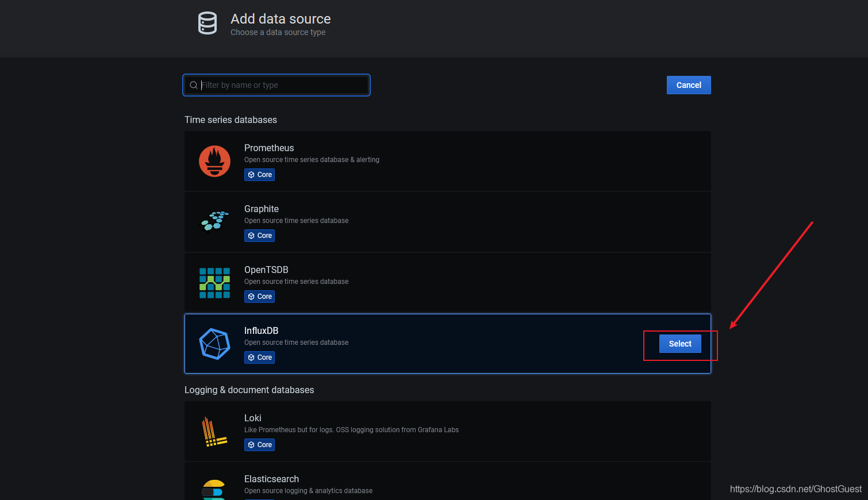
Task: Click the Core badge under Loki
Action: click(x=259, y=445)
